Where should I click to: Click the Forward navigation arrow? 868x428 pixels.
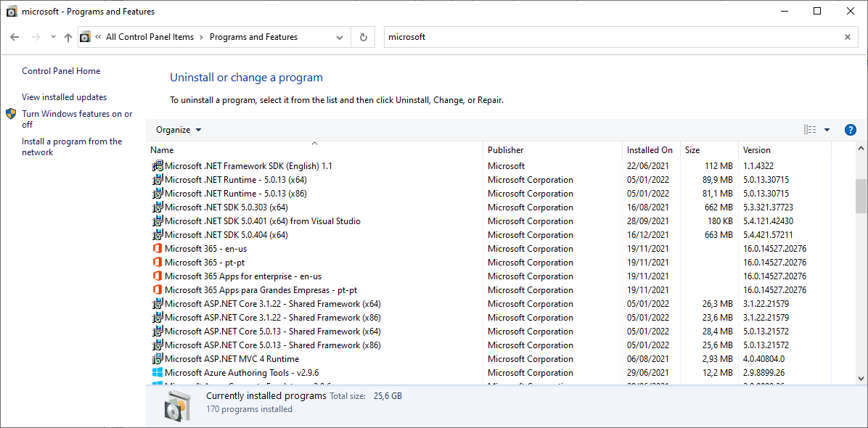36,37
